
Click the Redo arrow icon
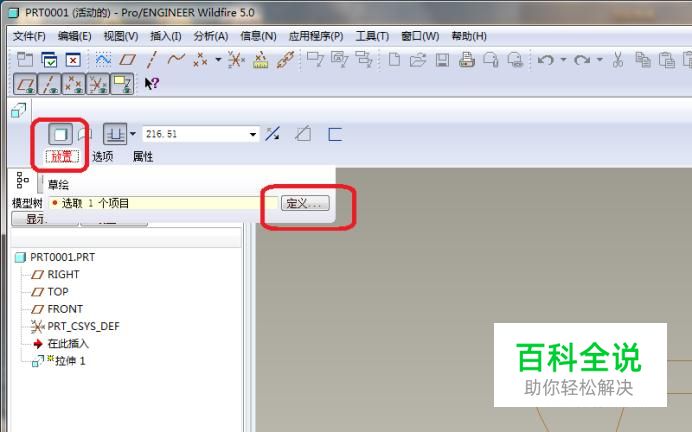582,60
